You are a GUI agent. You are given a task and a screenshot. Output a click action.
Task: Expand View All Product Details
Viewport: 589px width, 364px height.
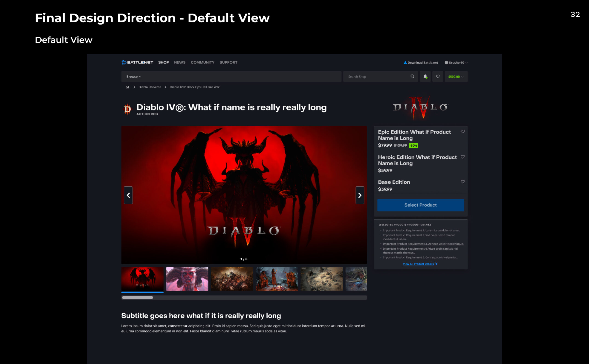point(420,264)
